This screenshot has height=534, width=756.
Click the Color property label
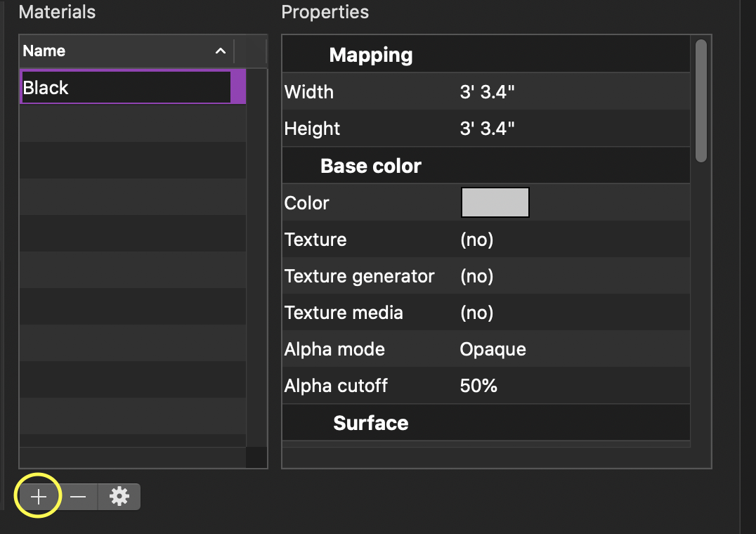(306, 203)
